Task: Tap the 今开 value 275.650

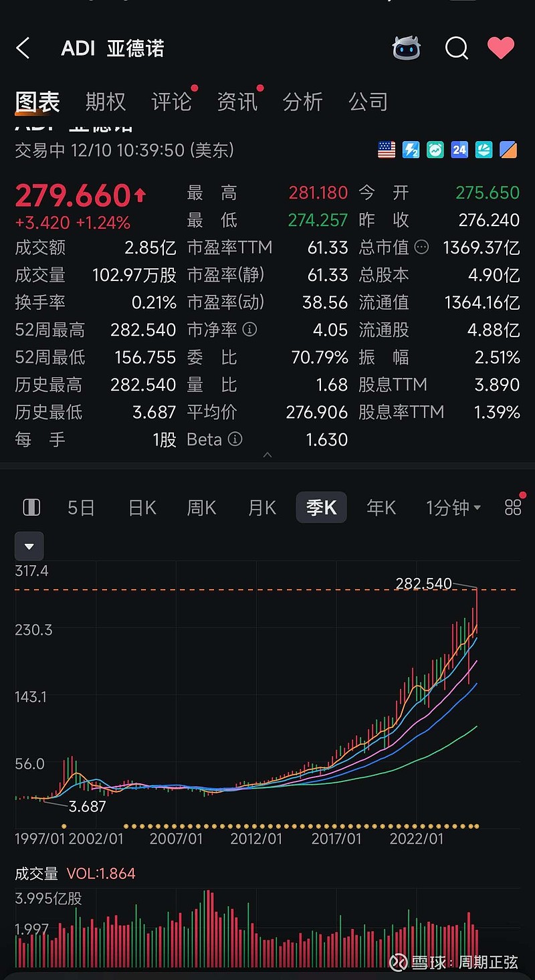Action: (x=488, y=193)
